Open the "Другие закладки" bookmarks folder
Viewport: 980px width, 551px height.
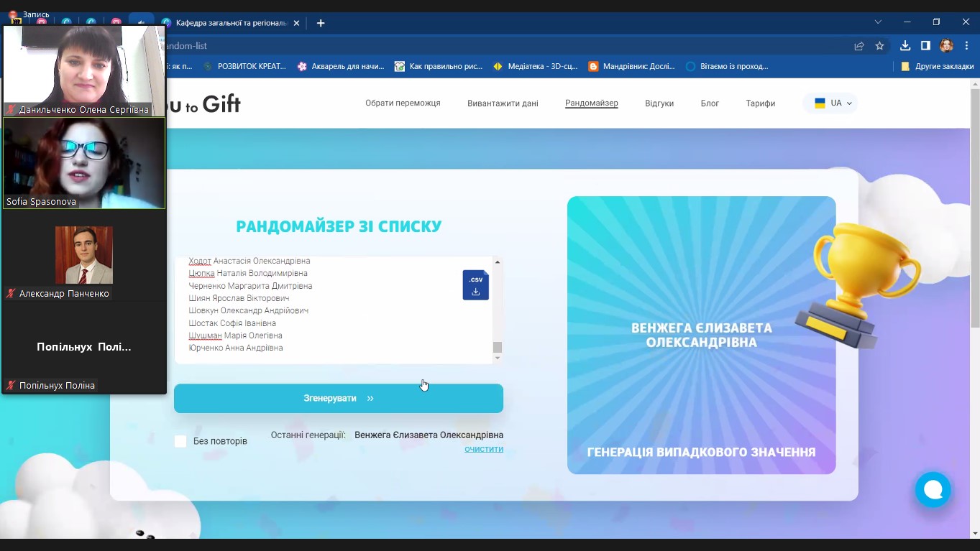tap(938, 66)
